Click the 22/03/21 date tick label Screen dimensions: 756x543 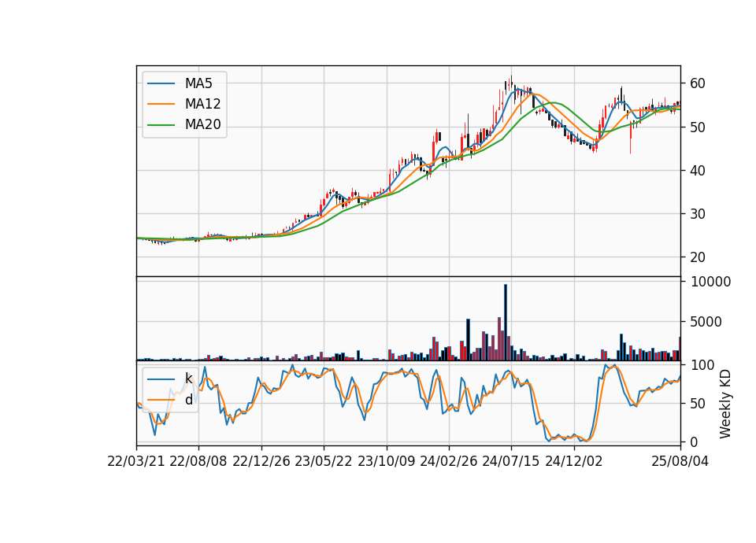[136, 462]
